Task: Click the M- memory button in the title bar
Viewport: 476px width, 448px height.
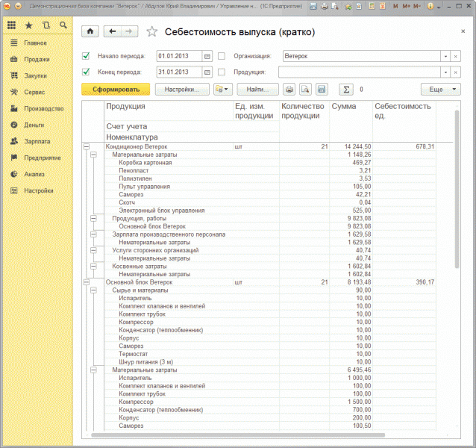Action: 417,6
